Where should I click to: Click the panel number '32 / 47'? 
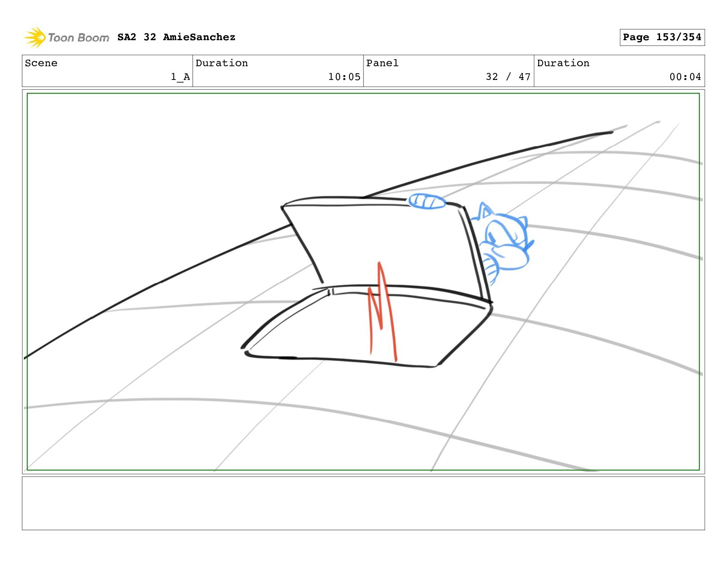coord(508,77)
